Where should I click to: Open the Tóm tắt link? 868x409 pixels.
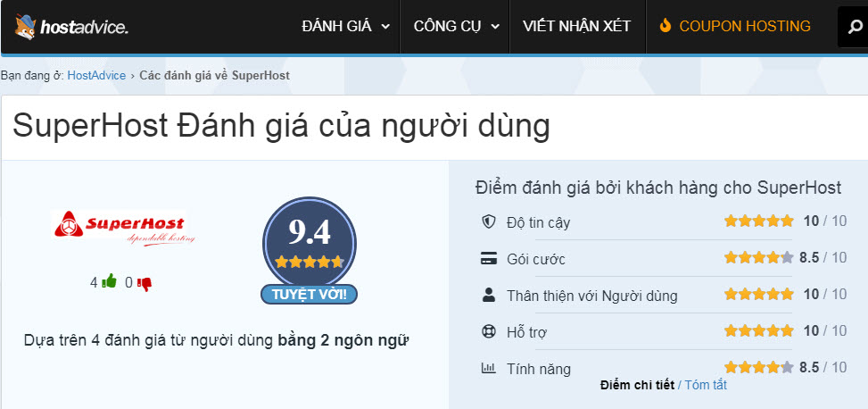pos(706,385)
